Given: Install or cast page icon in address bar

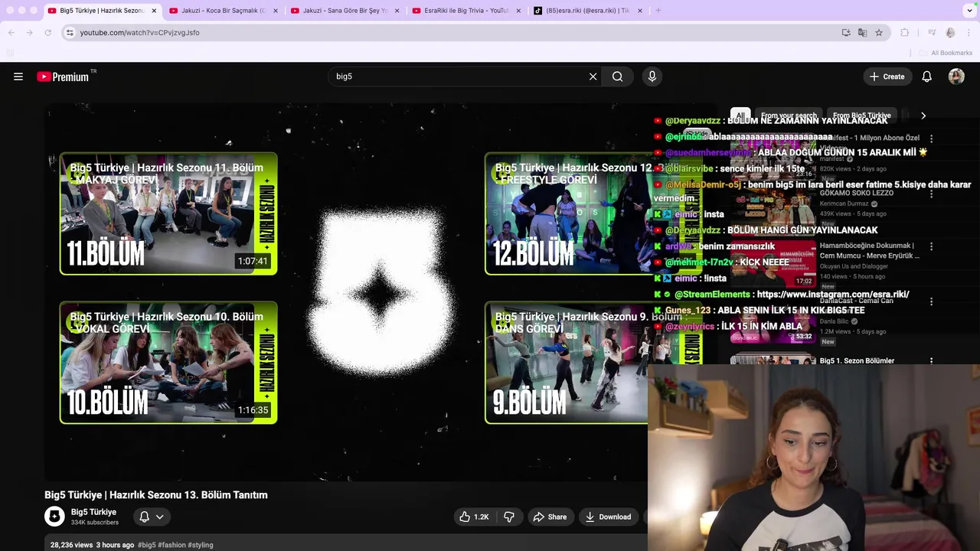Looking at the screenshot, I should coord(846,33).
